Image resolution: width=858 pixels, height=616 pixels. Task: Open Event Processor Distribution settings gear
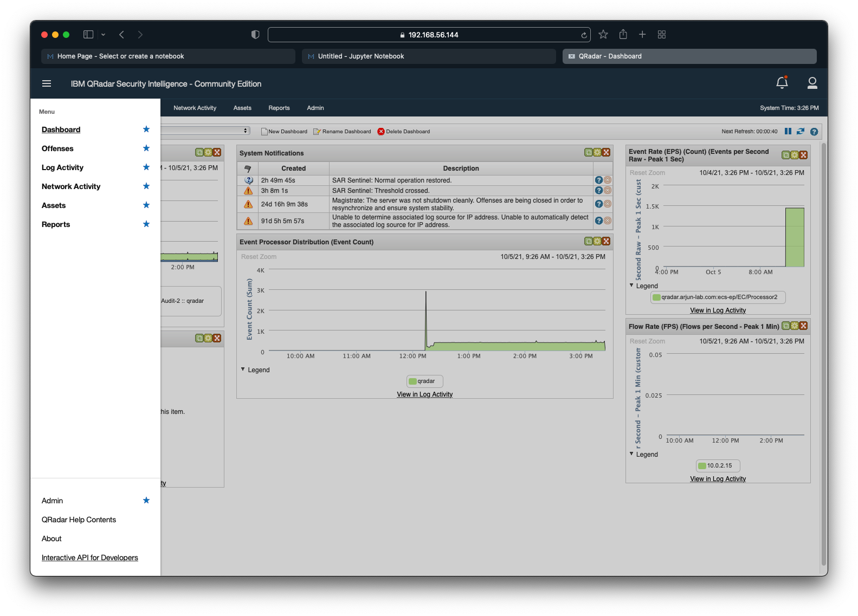(597, 242)
